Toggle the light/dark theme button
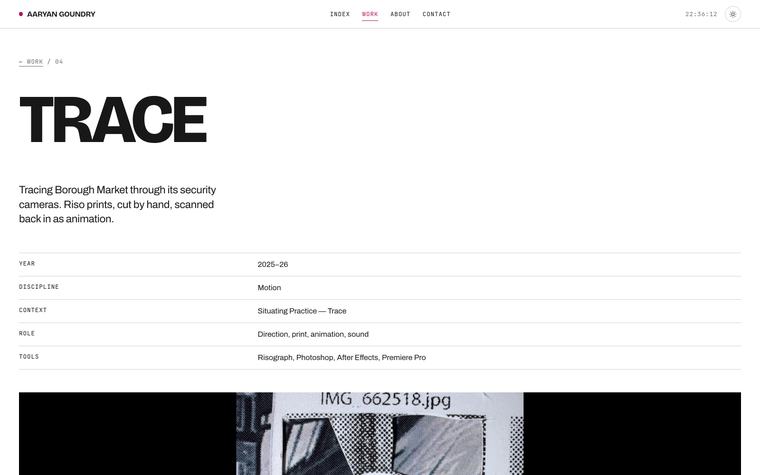The height and width of the screenshot is (475, 760). tap(732, 14)
